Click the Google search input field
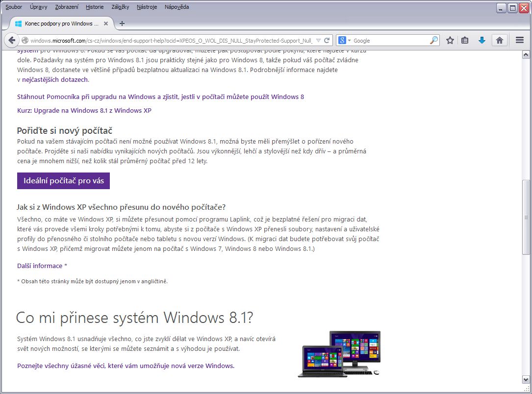Image resolution: width=532 pixels, height=394 pixels. (x=390, y=40)
